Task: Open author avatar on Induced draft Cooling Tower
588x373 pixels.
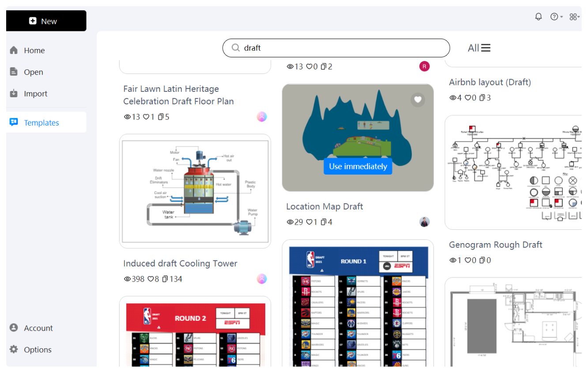Action: point(262,279)
